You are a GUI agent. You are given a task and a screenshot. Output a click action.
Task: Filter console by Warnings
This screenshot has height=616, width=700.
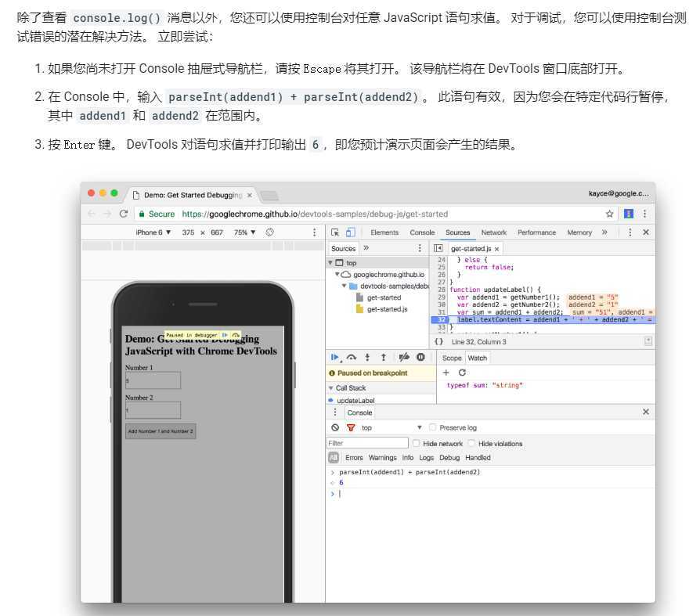pyautogui.click(x=383, y=458)
